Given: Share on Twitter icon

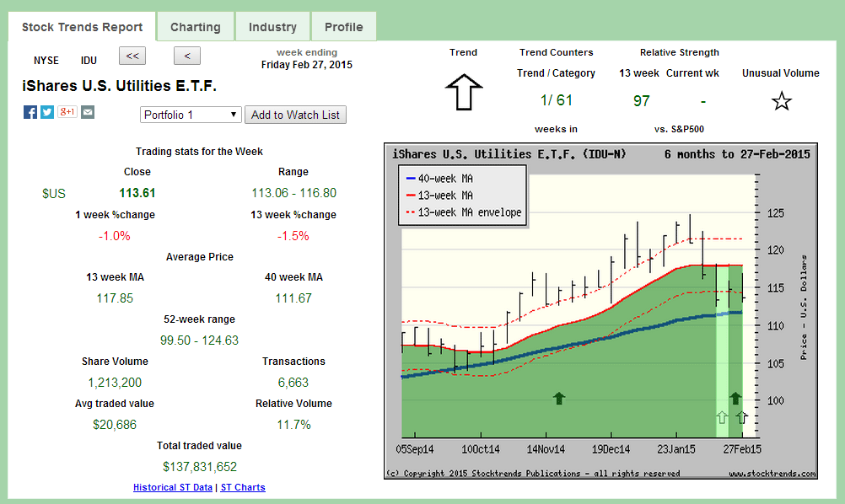Looking at the screenshot, I should 47,112.
